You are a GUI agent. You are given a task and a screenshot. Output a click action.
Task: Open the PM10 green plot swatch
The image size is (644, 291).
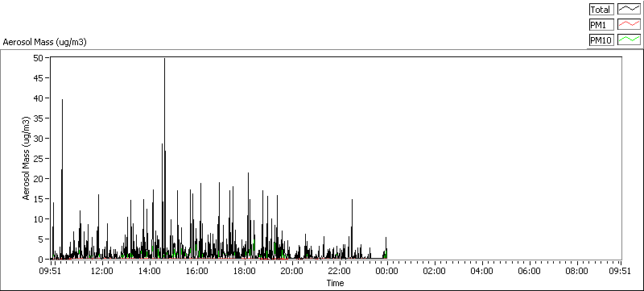(x=630, y=39)
